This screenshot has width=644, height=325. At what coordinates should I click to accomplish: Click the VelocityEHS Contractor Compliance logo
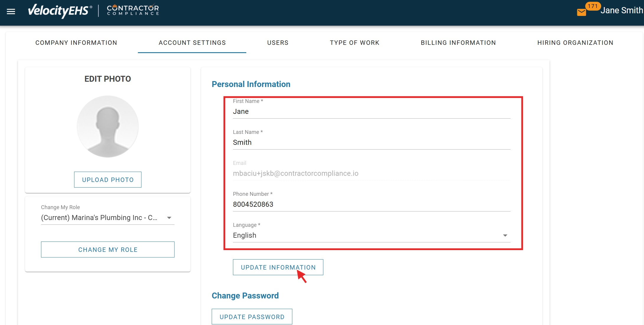(x=93, y=11)
